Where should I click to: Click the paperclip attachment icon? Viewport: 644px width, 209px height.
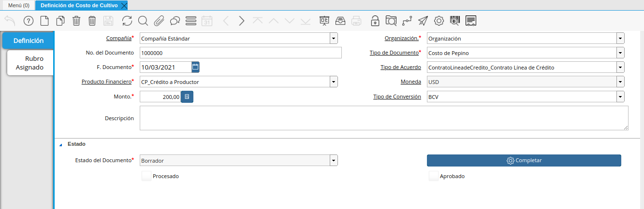click(x=159, y=21)
